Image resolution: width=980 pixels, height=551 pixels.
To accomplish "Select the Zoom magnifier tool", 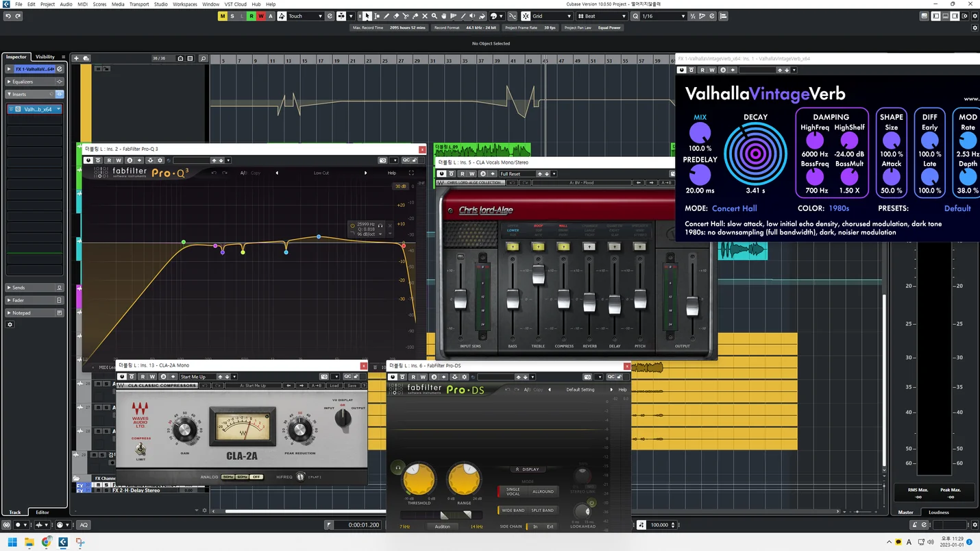I will pos(434,16).
